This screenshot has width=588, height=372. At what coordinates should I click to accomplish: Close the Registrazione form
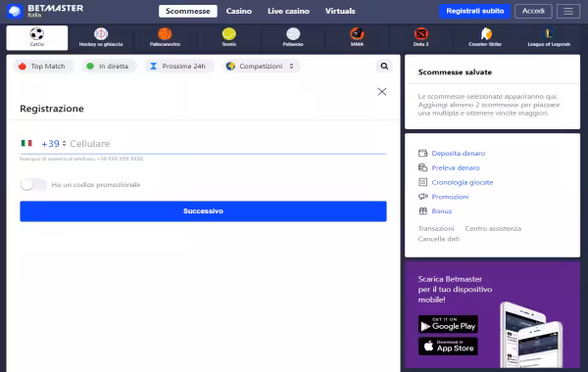(x=382, y=92)
